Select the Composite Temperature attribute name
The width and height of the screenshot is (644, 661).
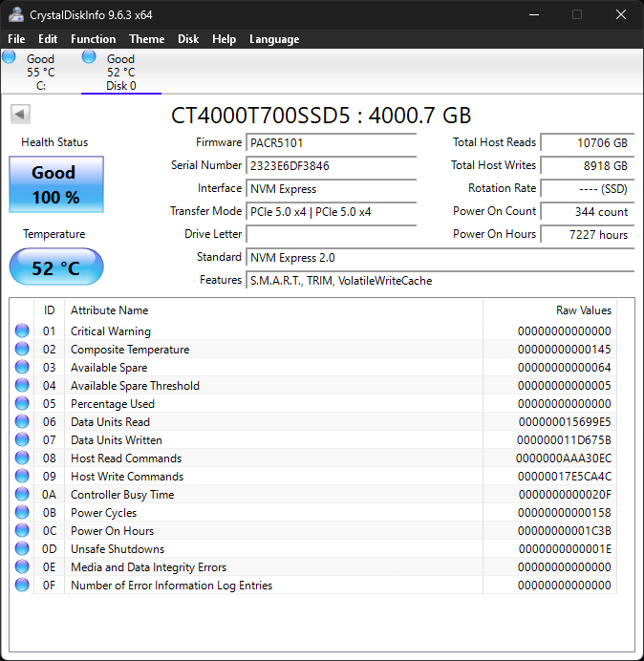click(x=130, y=350)
